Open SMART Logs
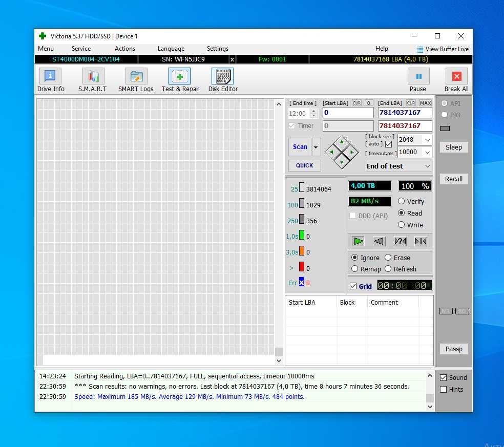The width and height of the screenshot is (504, 447). tap(136, 80)
